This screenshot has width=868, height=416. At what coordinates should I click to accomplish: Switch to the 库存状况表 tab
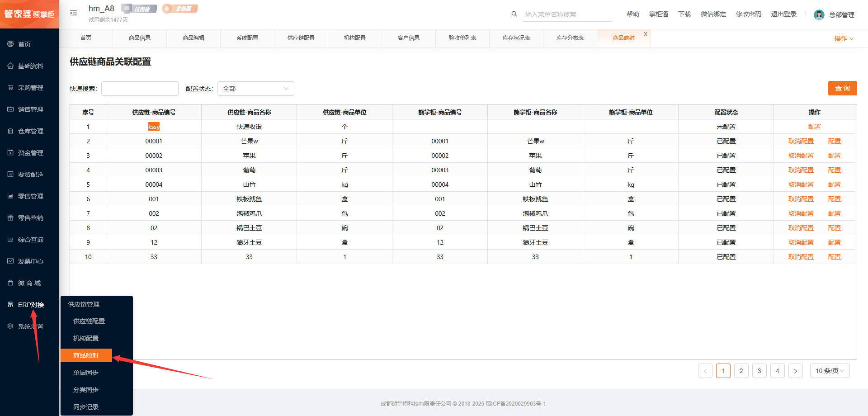516,38
